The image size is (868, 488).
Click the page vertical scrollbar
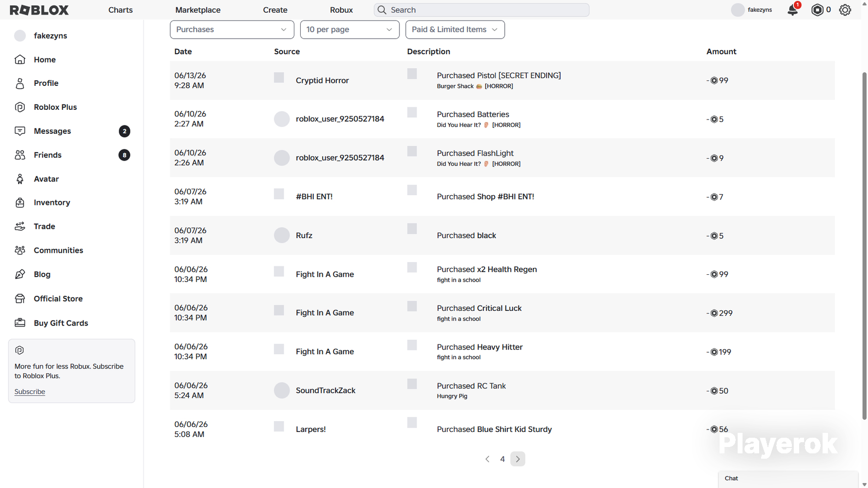[x=864, y=245]
